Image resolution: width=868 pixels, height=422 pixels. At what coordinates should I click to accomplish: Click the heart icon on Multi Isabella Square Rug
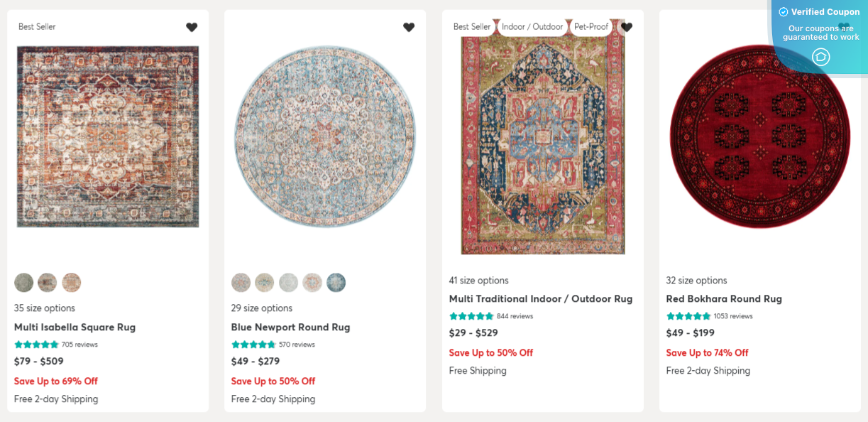192,27
